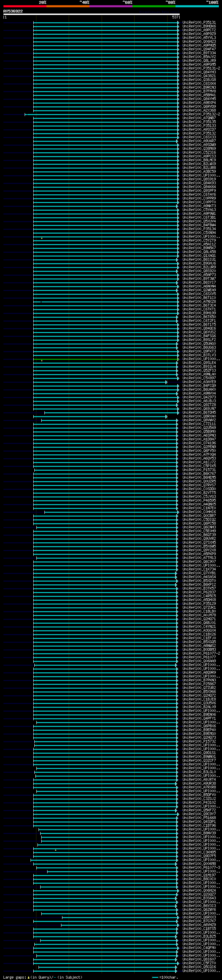The width and height of the screenshot is (222, 980).
Task: Click the orange ~40% identity legend segment
Action: (x=68, y=6)
